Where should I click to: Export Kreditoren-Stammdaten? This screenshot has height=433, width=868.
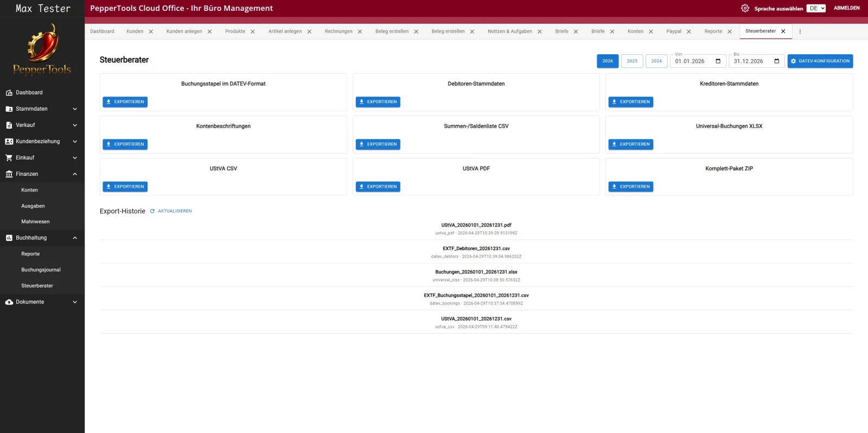coord(630,102)
